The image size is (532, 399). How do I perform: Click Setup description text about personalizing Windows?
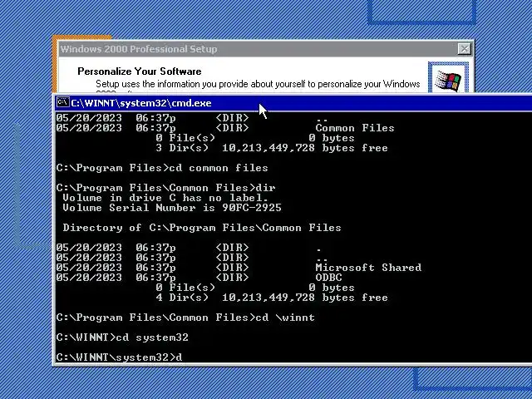click(258, 84)
